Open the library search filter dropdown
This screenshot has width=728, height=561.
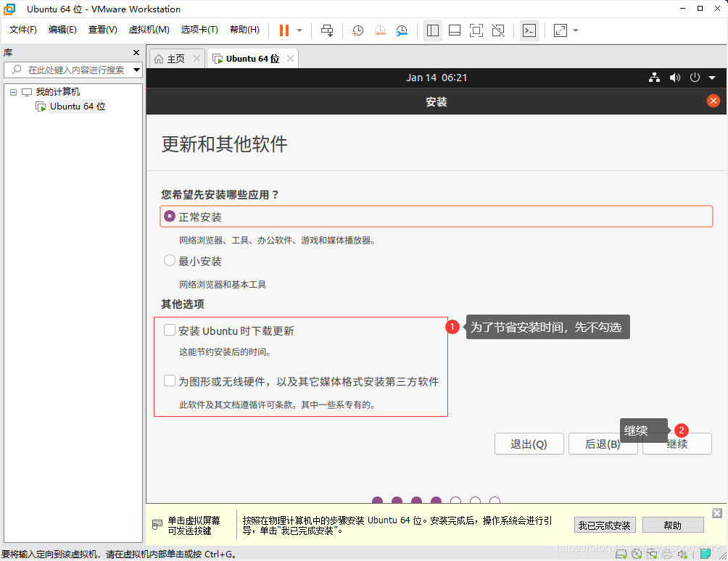coord(136,70)
